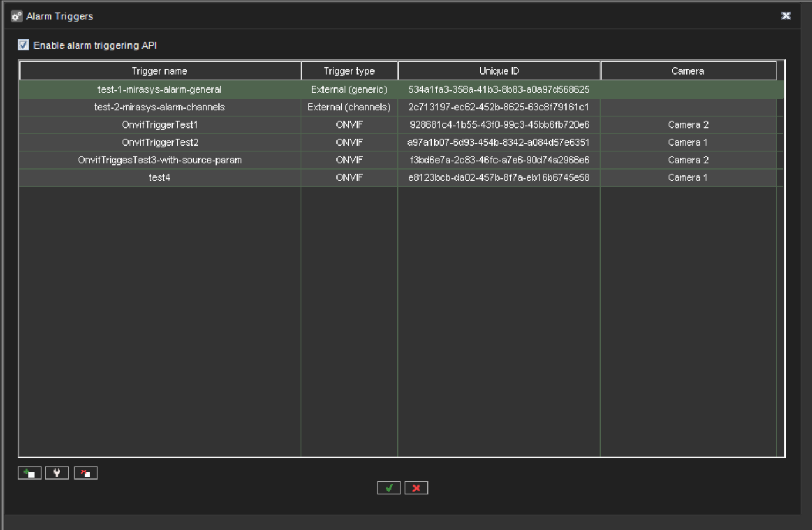This screenshot has width=812, height=530.
Task: Select the OnvifTriggerTest1 trigger
Action: 160,124
